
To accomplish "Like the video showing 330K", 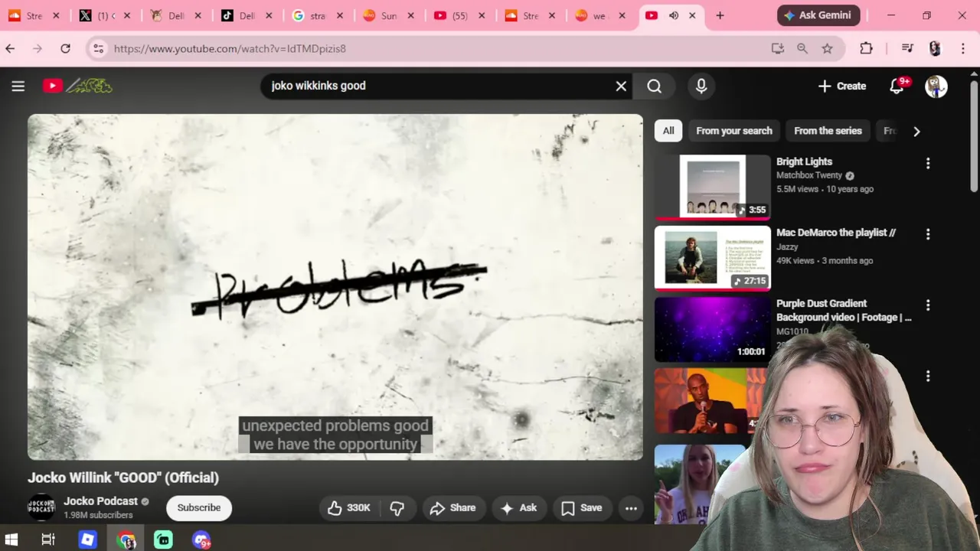I will coord(349,507).
